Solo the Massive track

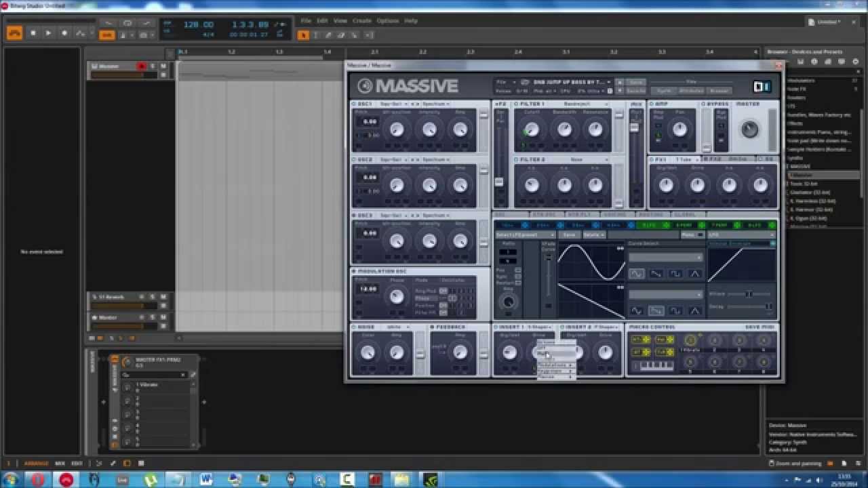point(153,66)
